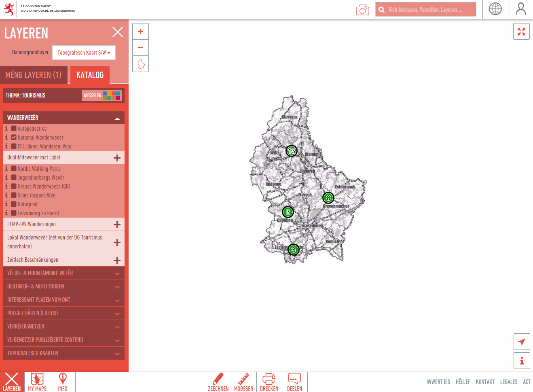Zoom out of the map
Image resolution: width=533 pixels, height=392 pixels.
point(141,48)
